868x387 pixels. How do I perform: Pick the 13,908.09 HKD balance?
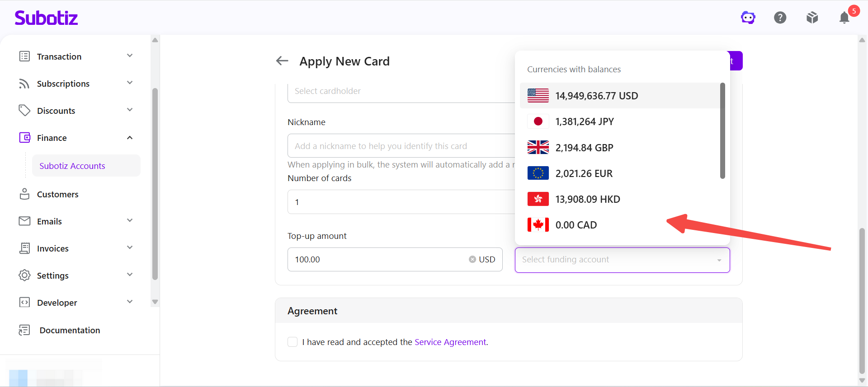point(620,199)
